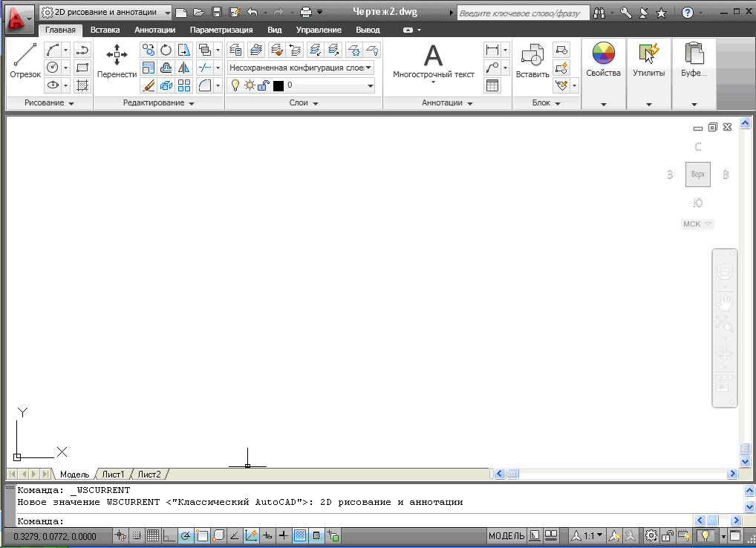Switch to the Вид ribbon tab

(274, 30)
